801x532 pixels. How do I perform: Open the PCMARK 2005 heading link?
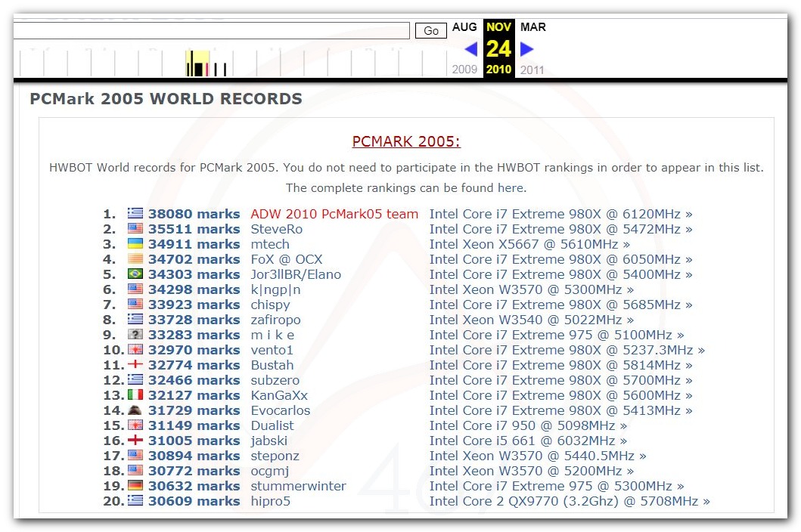[406, 141]
